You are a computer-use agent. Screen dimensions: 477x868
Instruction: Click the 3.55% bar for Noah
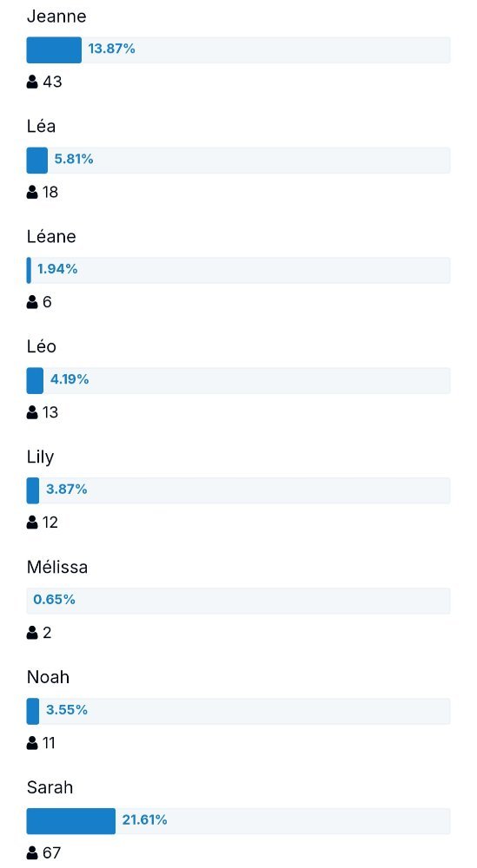click(x=238, y=712)
